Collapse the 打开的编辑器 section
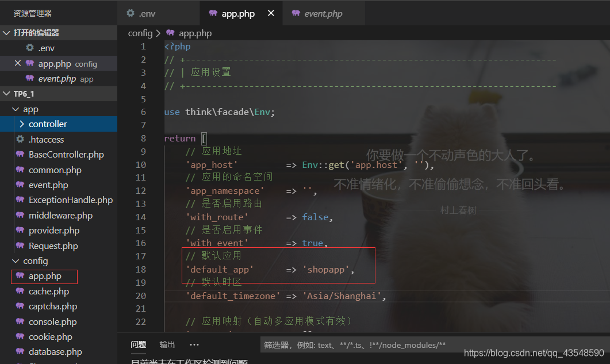This screenshot has height=364, width=610. pos(6,33)
